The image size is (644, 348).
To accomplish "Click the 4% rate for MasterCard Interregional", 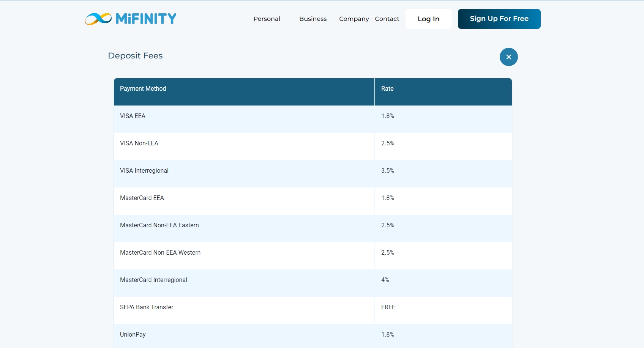I will [x=385, y=280].
